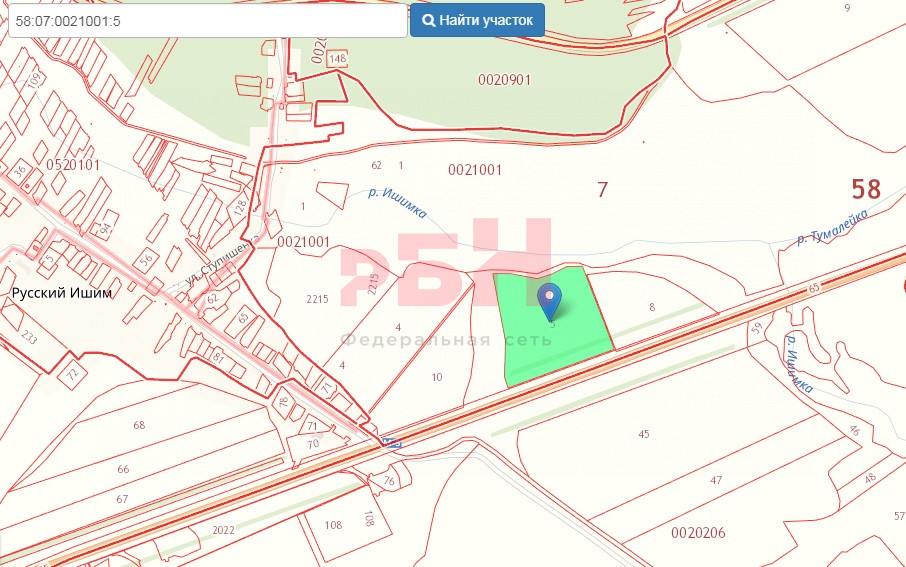
Task: Select cadastral quarter label 0520101
Action: tap(72, 164)
